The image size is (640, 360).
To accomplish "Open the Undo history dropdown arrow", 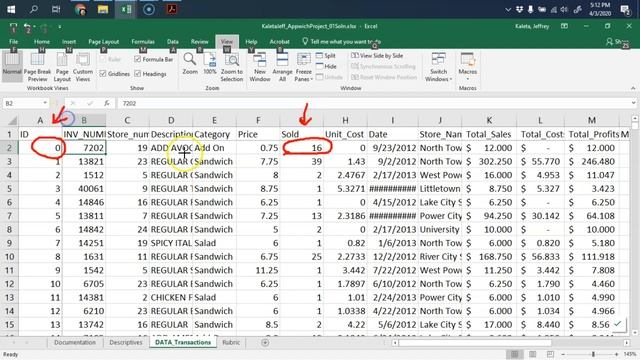I will point(34,27).
